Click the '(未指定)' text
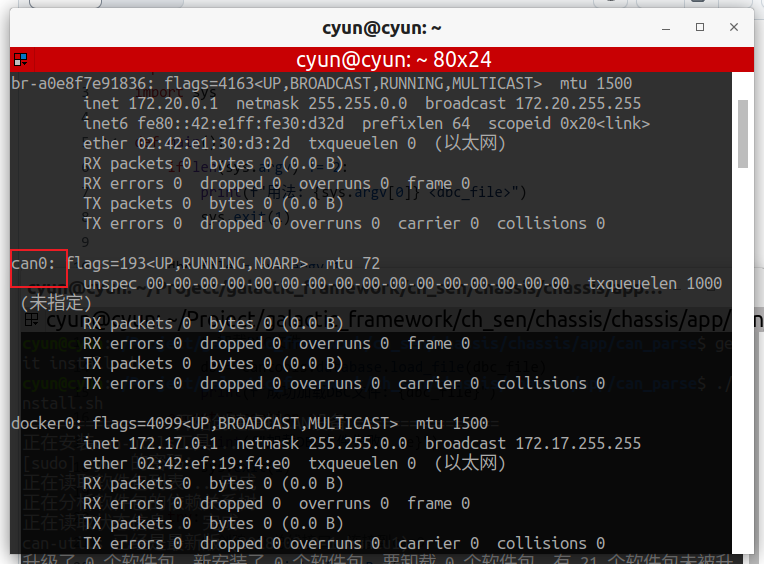 56,303
